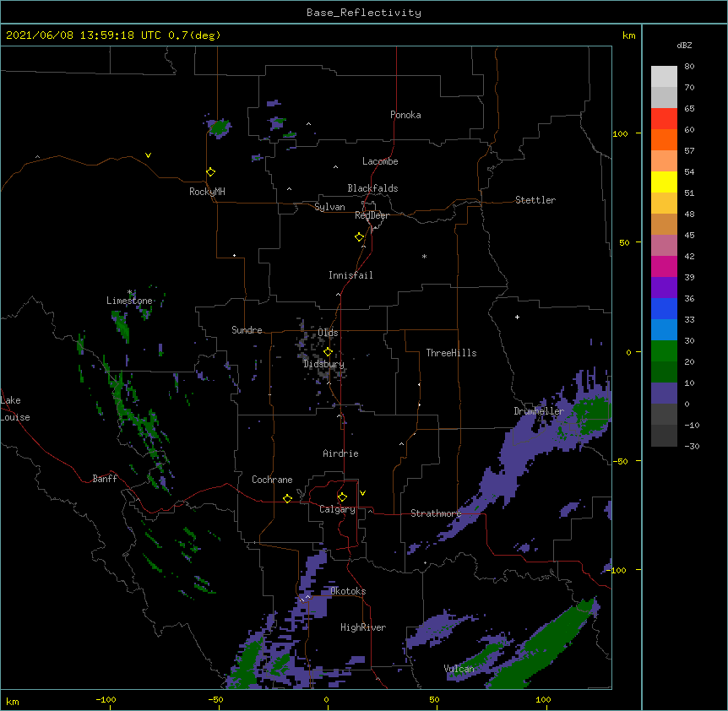Viewport: 728px width, 711px height.
Task: Pick the slate purple 0-10 dBZ legend swatch
Action: coord(664,393)
